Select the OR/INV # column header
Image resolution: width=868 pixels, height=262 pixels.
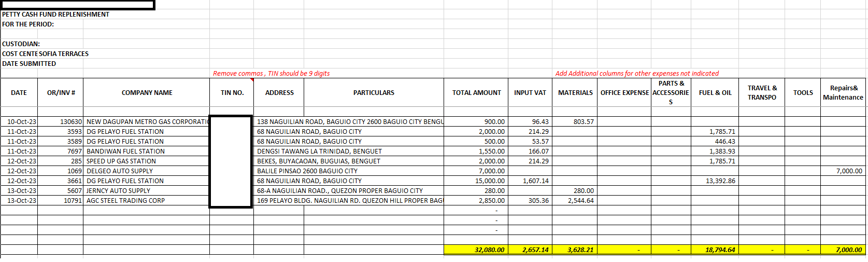pos(61,93)
